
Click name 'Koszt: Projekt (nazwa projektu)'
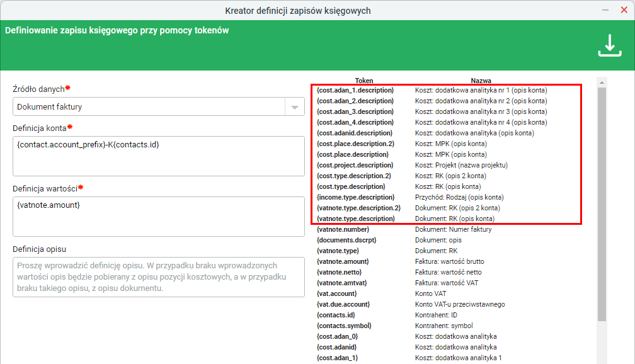[461, 165]
